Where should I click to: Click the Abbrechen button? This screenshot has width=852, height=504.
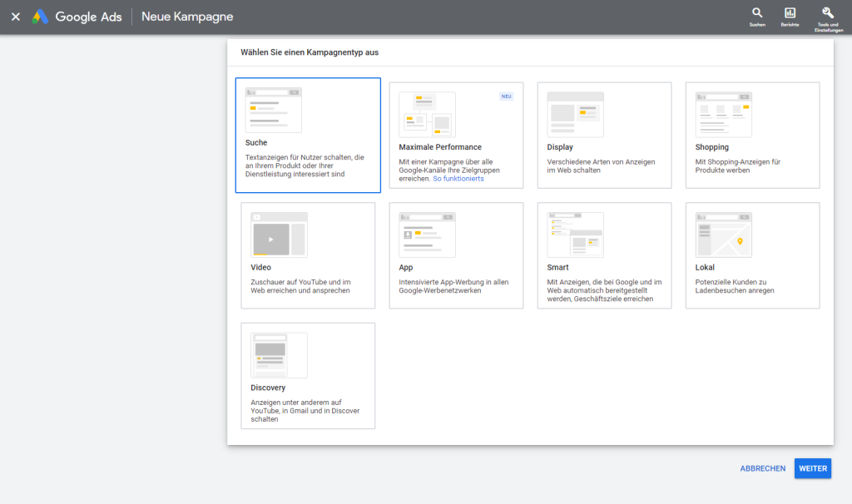[x=762, y=468]
